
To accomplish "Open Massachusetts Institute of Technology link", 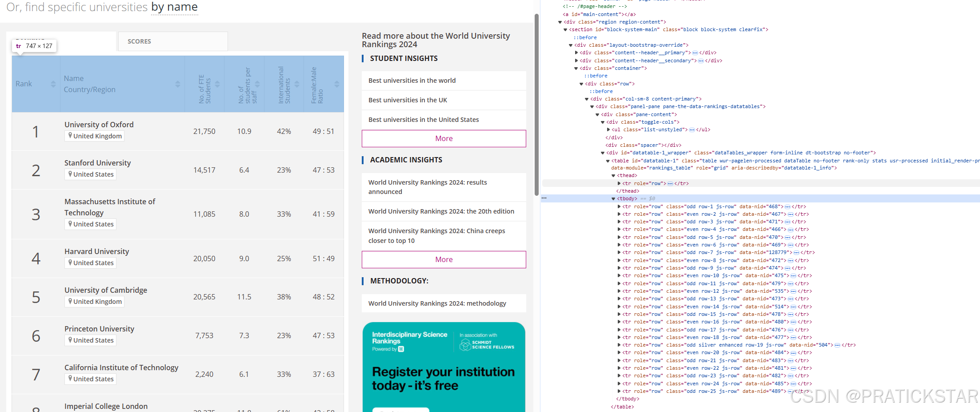I will pos(110,207).
